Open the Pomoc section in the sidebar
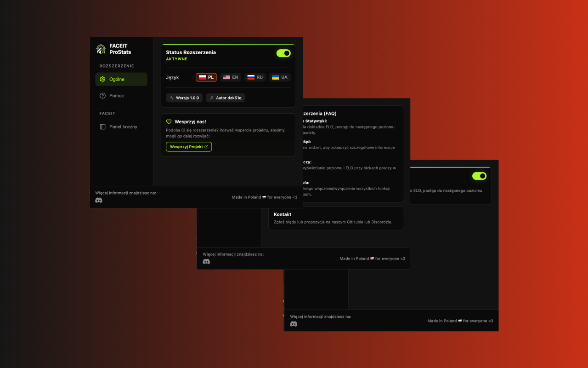 [118, 96]
